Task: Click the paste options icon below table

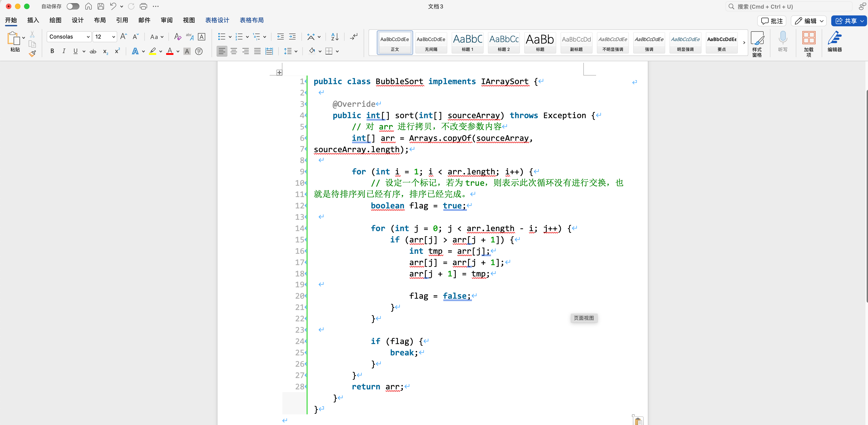Action: [638, 421]
